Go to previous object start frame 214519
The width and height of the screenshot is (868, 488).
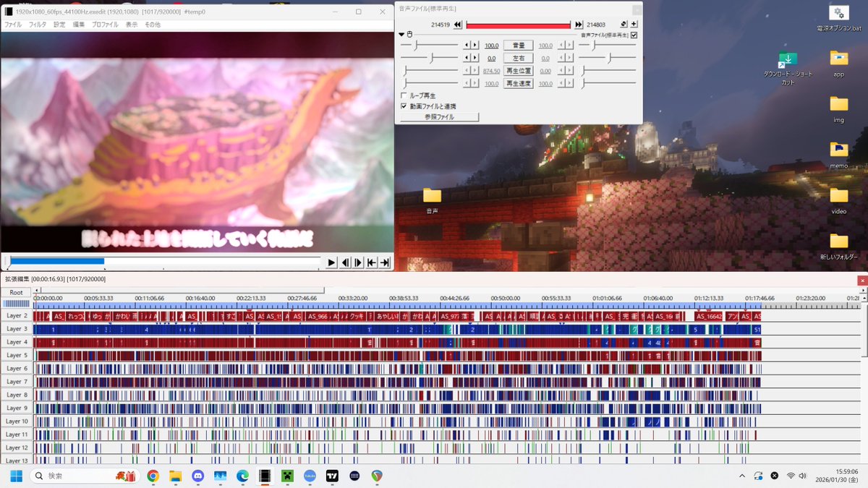point(458,25)
